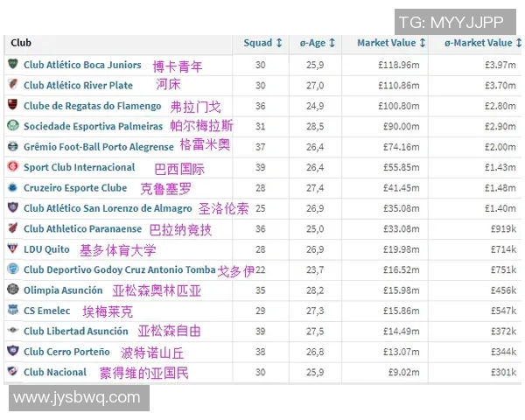The image size is (525, 420).
Task: Click the Club column header
Action: click(21, 43)
